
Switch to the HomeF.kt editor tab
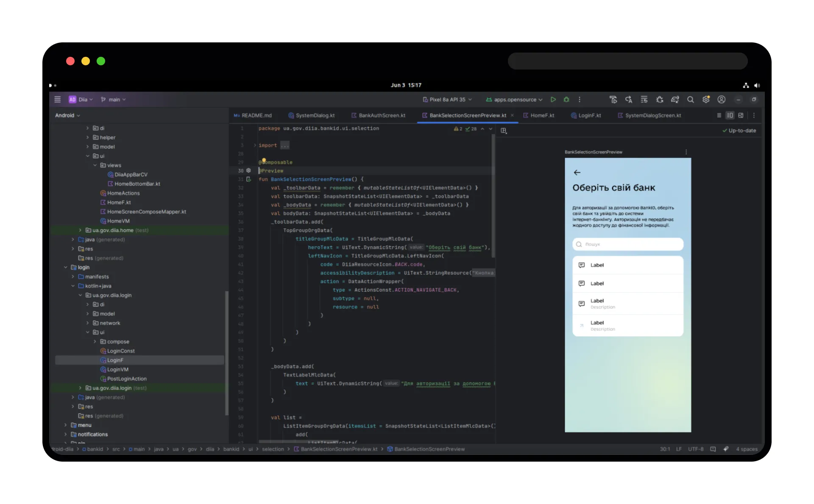point(538,115)
